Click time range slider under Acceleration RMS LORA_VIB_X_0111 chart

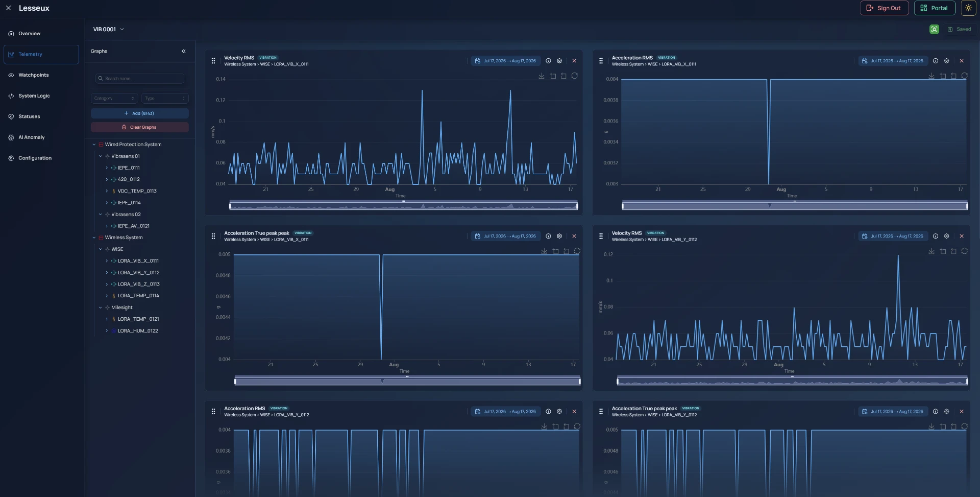point(795,206)
